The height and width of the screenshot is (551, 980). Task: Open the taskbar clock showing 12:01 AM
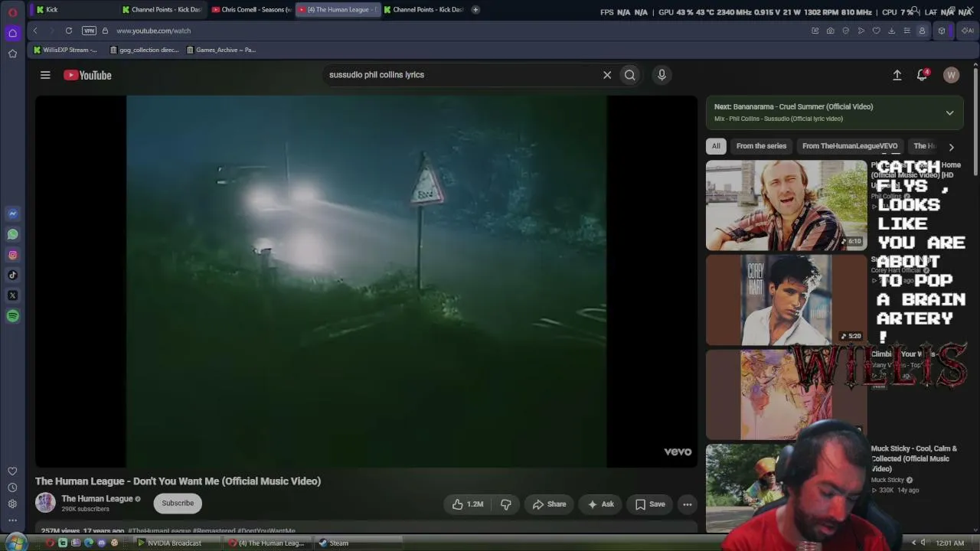click(x=949, y=543)
